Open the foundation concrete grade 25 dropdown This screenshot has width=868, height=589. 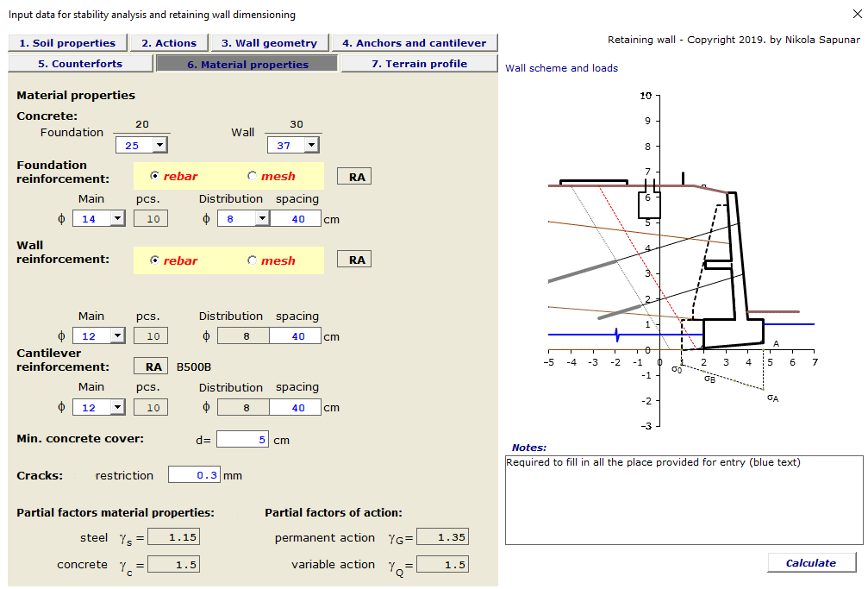160,145
